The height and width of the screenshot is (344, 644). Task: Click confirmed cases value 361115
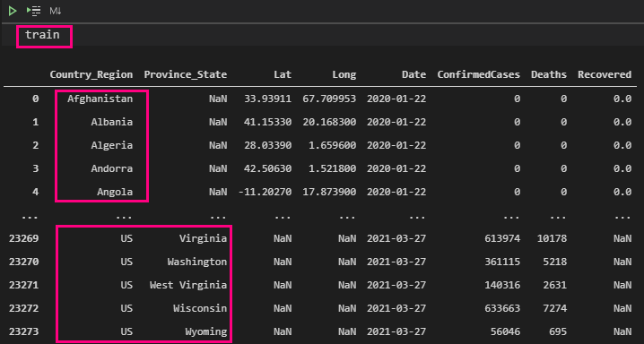coord(502,262)
